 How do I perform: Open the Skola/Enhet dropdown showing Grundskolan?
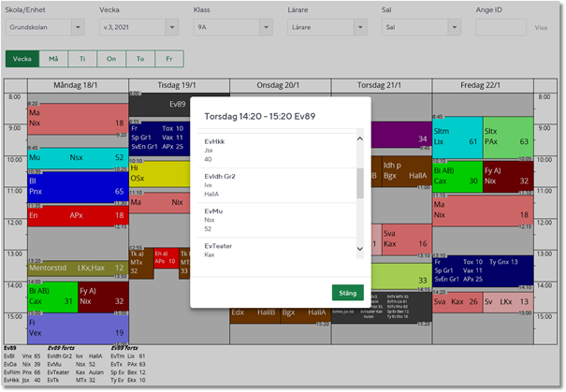(45, 27)
